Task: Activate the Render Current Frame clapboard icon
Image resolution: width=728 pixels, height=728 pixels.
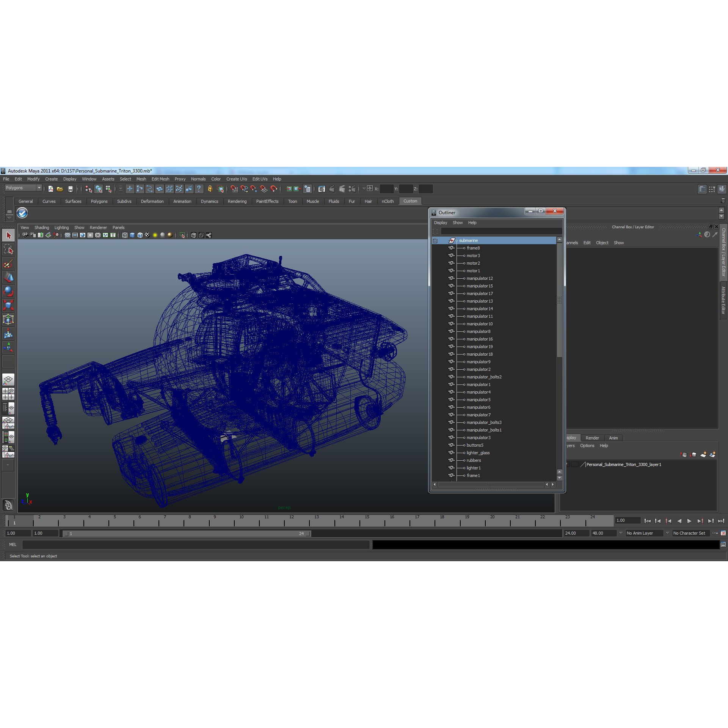Action: [332, 190]
